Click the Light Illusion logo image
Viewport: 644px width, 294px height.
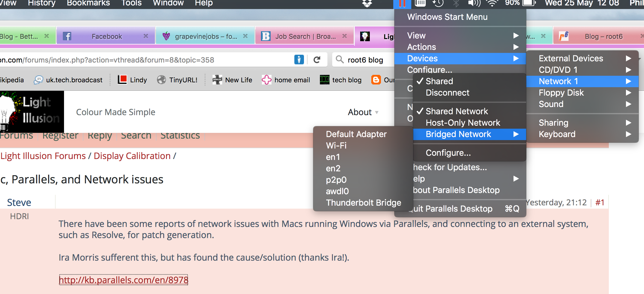[32, 112]
